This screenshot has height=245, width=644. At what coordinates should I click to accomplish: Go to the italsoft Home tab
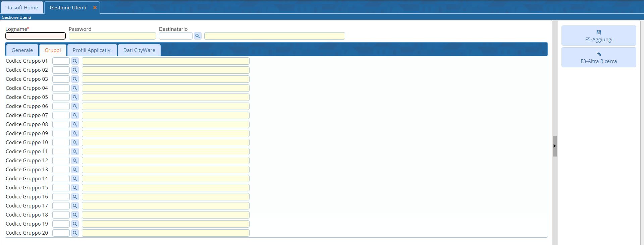click(22, 7)
